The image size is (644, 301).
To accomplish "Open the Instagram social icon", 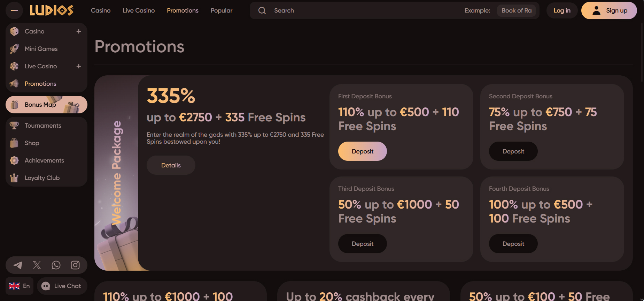I will [75, 265].
